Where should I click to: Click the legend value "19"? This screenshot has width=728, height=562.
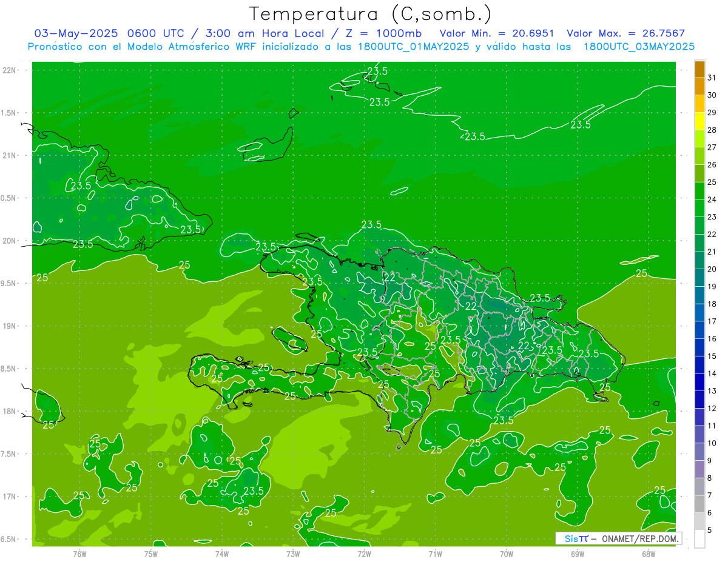(712, 287)
